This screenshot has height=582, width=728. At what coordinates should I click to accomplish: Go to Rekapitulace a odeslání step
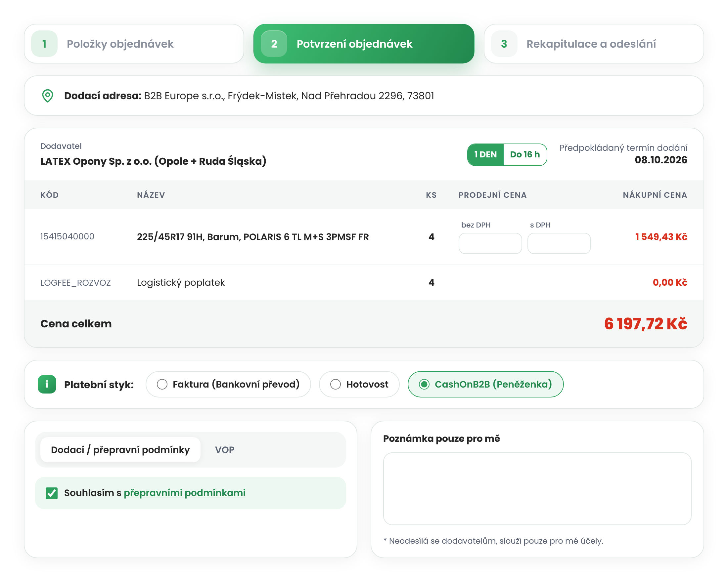594,44
